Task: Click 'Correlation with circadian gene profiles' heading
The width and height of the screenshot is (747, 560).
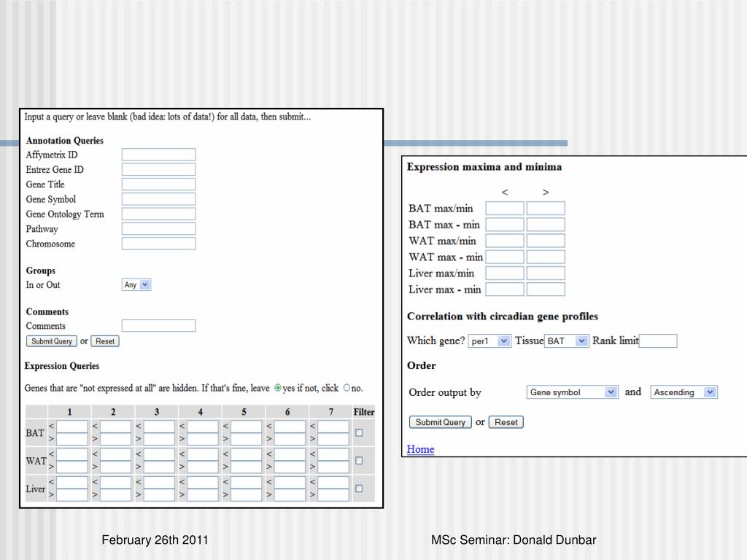Action: click(x=503, y=316)
